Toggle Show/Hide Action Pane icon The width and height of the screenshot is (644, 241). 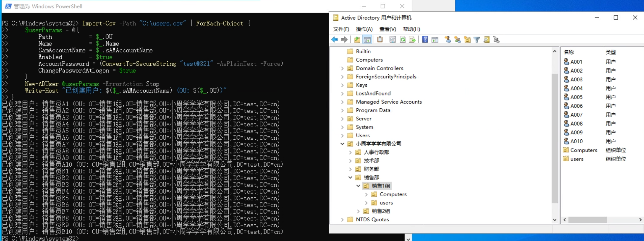point(435,40)
